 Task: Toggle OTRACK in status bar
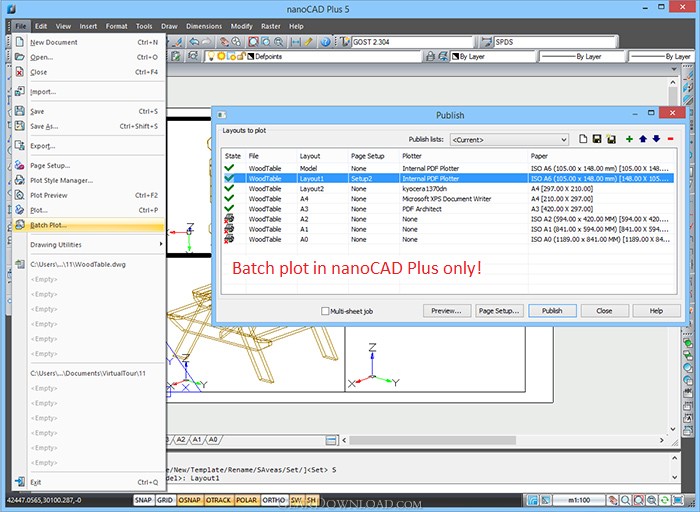(x=218, y=500)
